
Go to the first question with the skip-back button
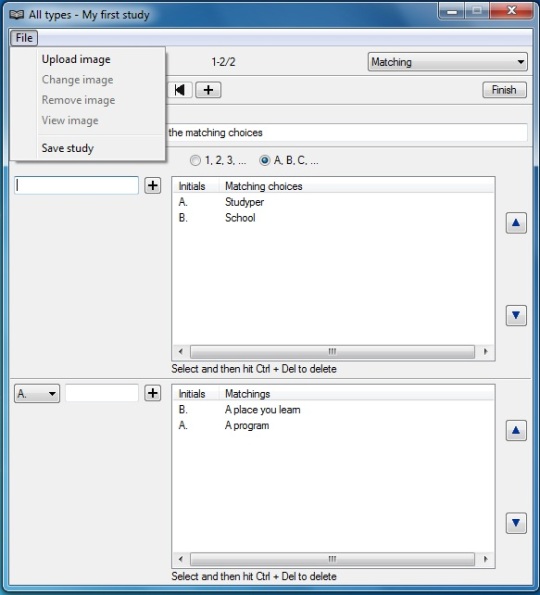point(179,90)
